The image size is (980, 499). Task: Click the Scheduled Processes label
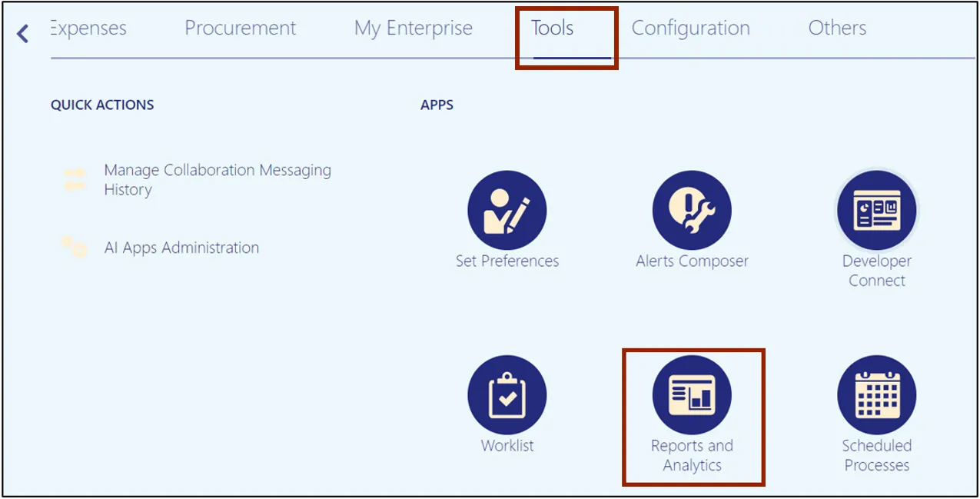tap(876, 455)
